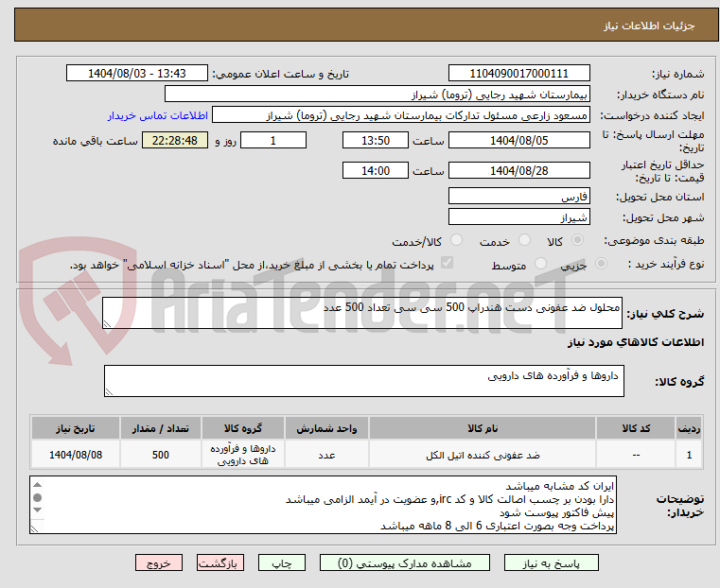
Task: Select the جزیی purchase type radio
Action: [x=601, y=263]
